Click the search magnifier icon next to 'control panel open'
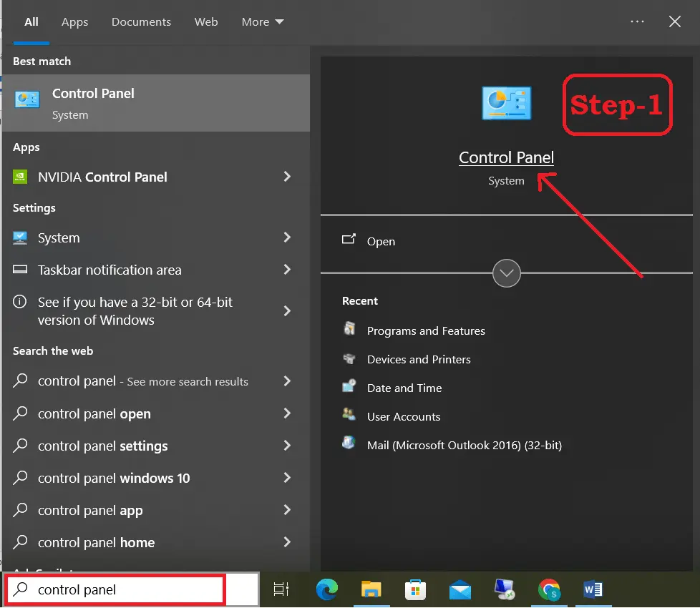Image resolution: width=700 pixels, height=608 pixels. [20, 413]
